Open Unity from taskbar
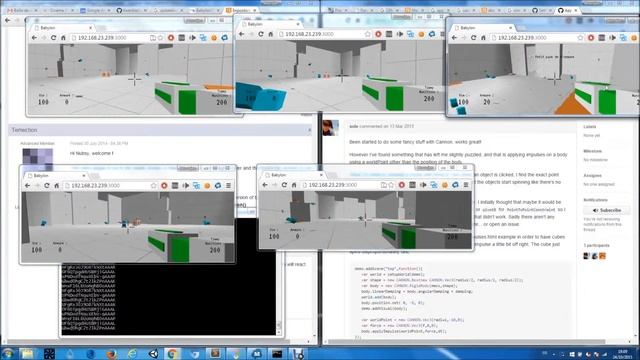Screen dimensions: 640x360 [153, 354]
